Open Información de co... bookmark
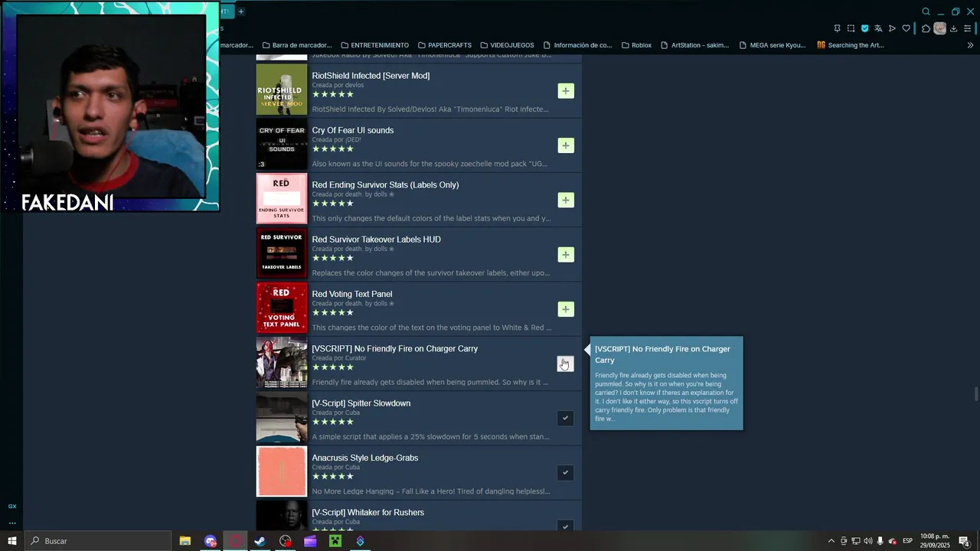980x551 pixels. point(577,45)
